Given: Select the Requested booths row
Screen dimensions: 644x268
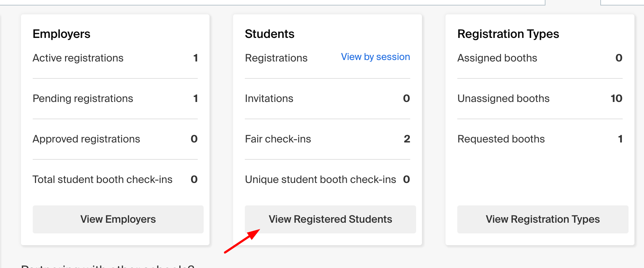Looking at the screenshot, I should coord(540,139).
